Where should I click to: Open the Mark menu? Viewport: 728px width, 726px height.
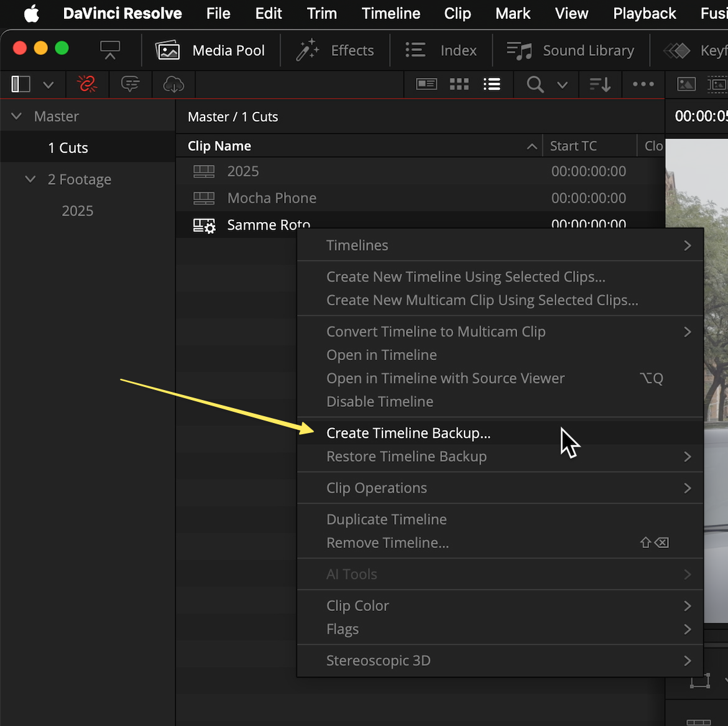point(512,14)
